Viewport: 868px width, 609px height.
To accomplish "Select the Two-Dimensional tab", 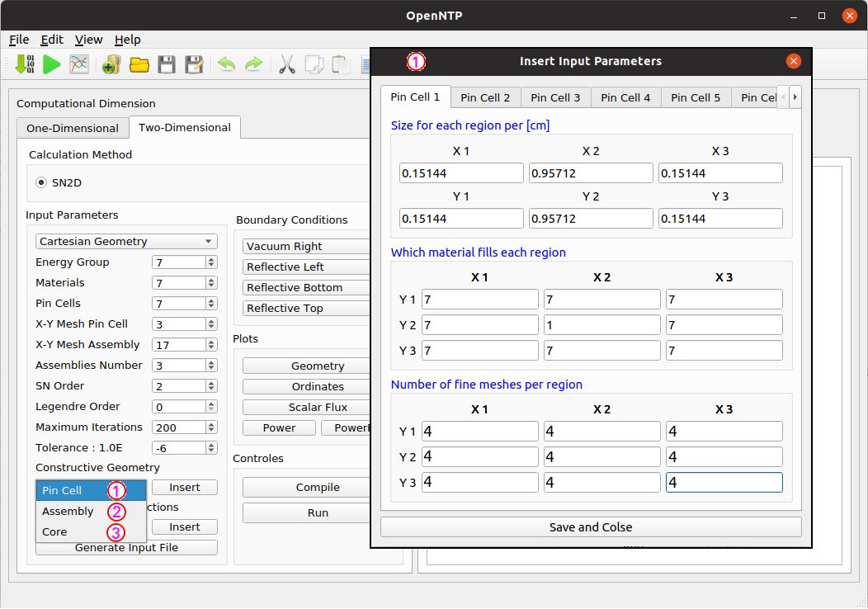I will coord(184,127).
